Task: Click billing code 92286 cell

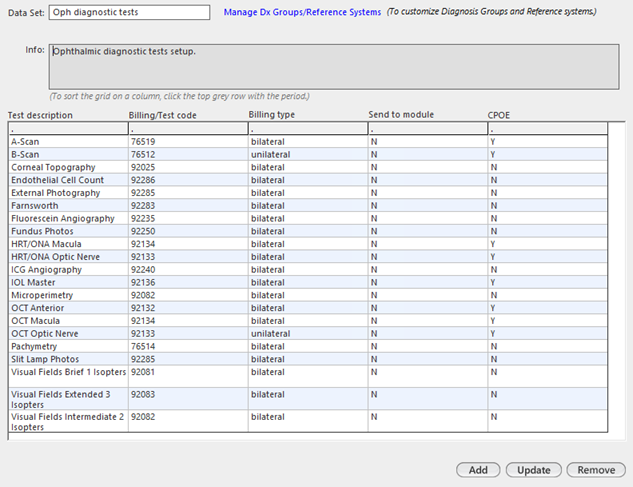Action: click(188, 180)
